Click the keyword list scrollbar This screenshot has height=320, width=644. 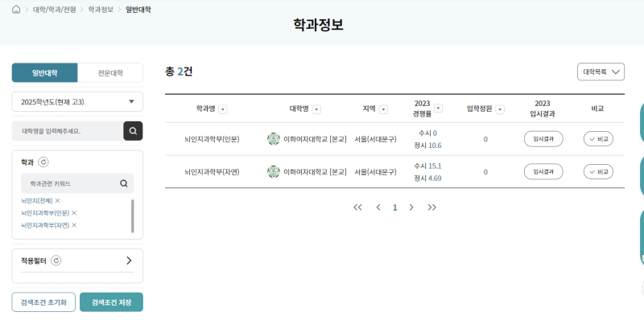132,215
